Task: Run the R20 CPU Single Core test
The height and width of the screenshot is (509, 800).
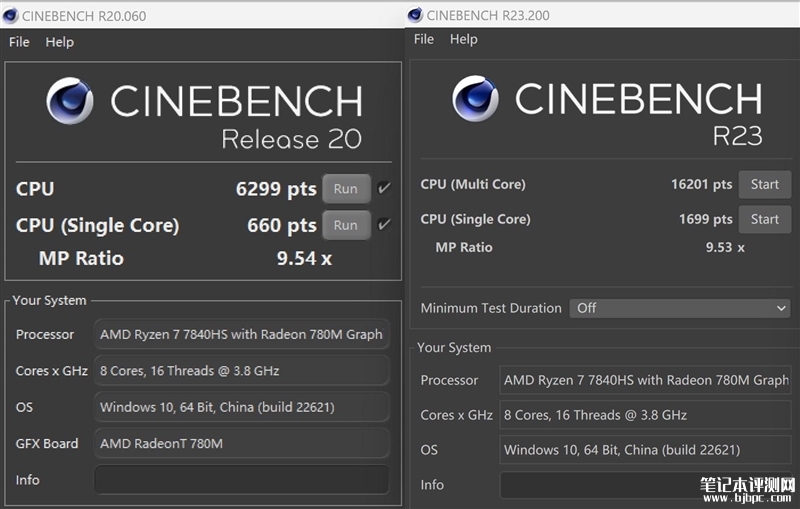Action: click(346, 225)
